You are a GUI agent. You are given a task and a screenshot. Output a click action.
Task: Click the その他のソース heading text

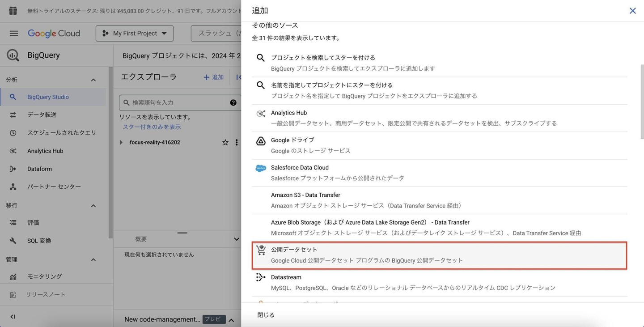(275, 25)
